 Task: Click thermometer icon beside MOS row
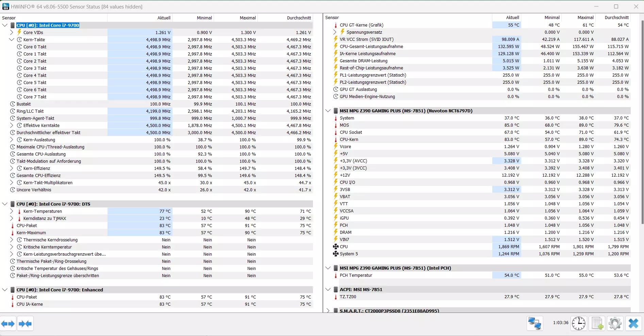pos(336,125)
